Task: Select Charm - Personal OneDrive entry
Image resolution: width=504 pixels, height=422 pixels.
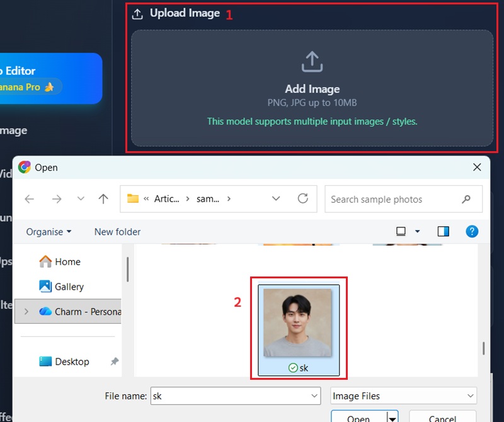Action: [68, 311]
